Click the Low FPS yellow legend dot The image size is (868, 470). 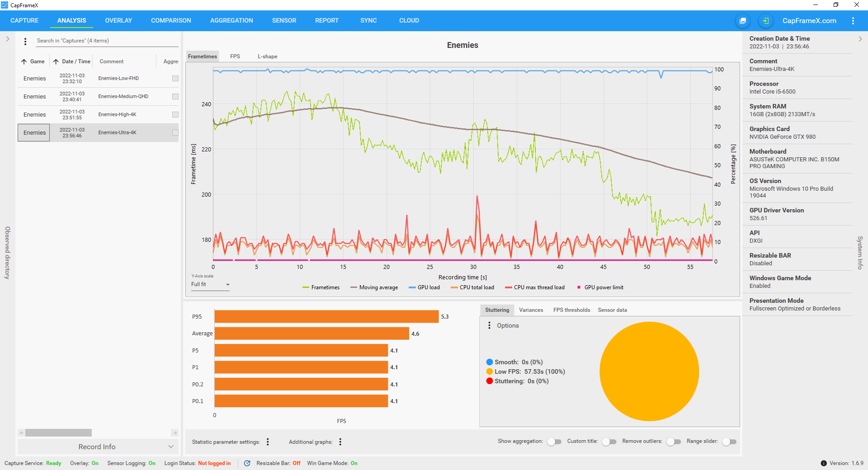[x=489, y=371]
